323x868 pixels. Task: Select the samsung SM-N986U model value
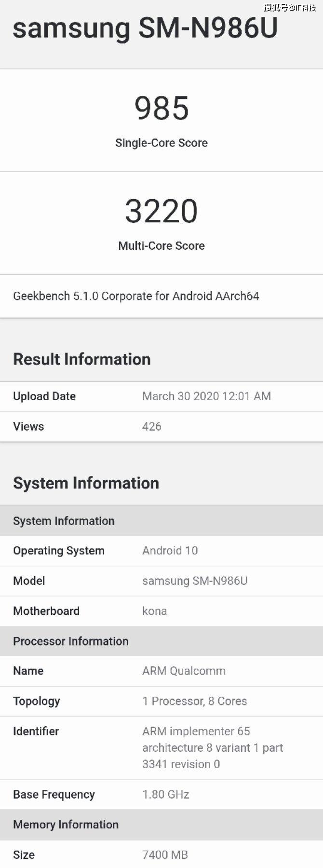(195, 581)
